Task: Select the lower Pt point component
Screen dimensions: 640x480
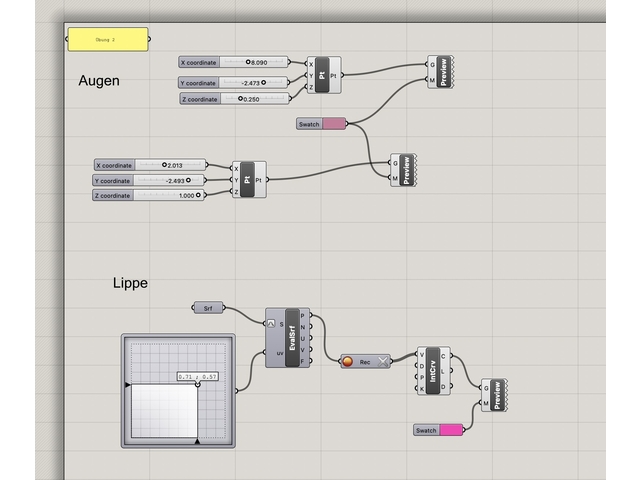Action: [248, 180]
